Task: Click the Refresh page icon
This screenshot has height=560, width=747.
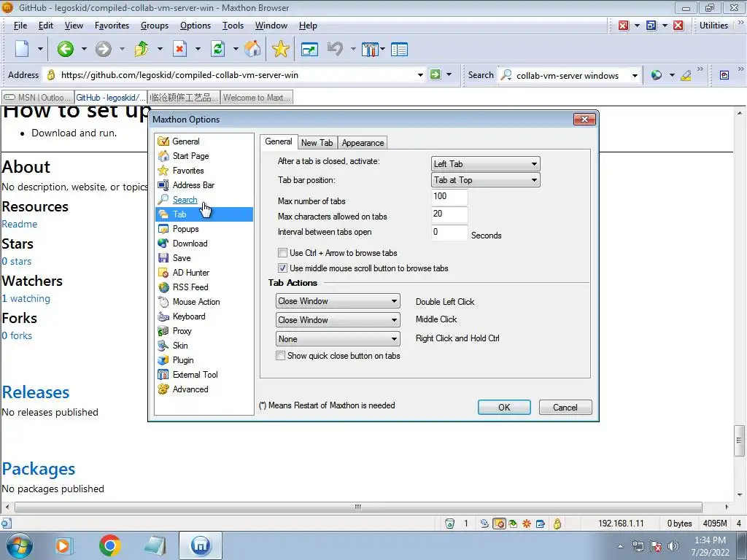Action: coord(217,49)
